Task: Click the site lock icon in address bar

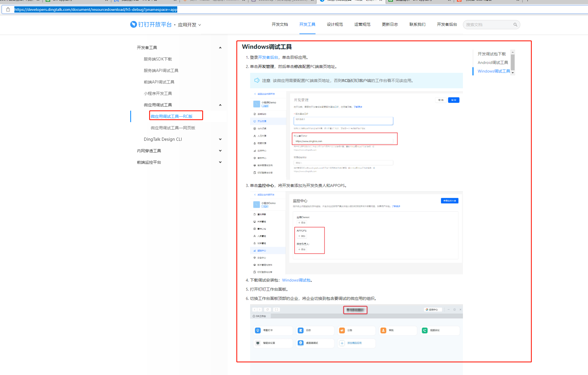Action: pos(8,9)
